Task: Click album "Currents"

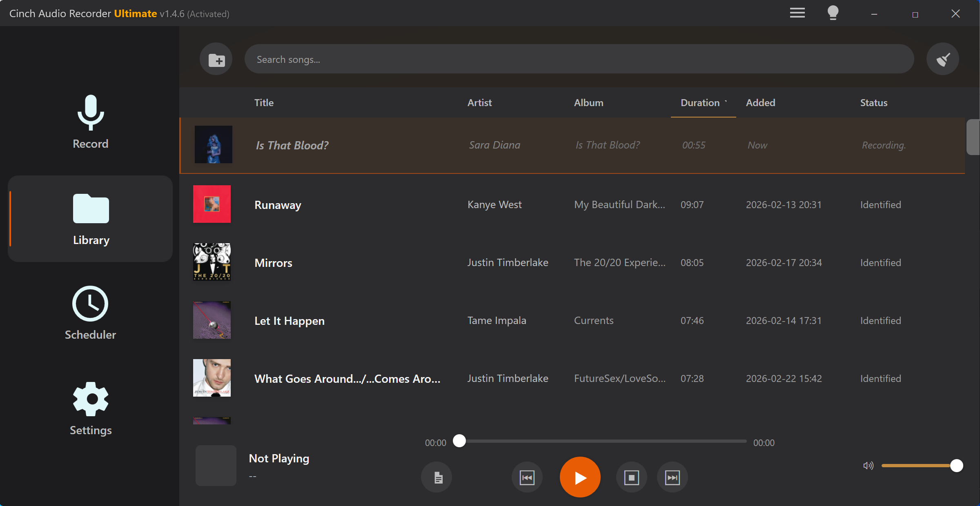Action: 593,320
